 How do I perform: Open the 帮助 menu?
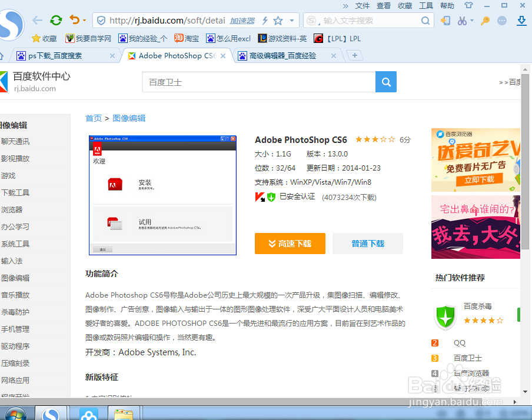447,6
